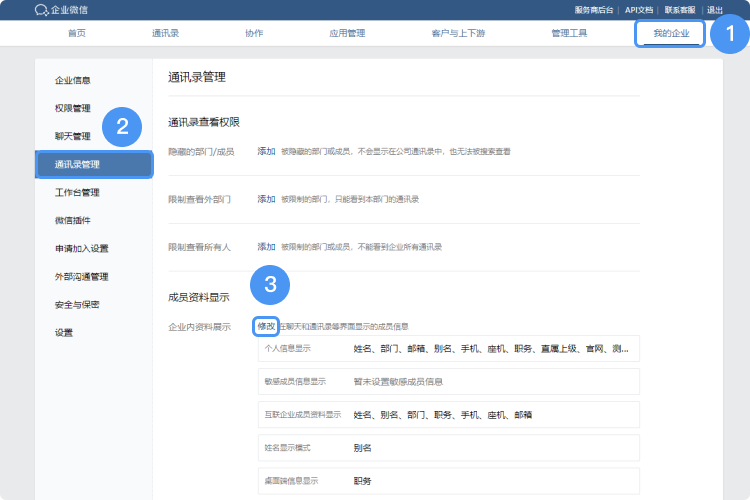Select the 我的企业 tab
Image resolution: width=750 pixels, height=500 pixels.
click(x=671, y=33)
